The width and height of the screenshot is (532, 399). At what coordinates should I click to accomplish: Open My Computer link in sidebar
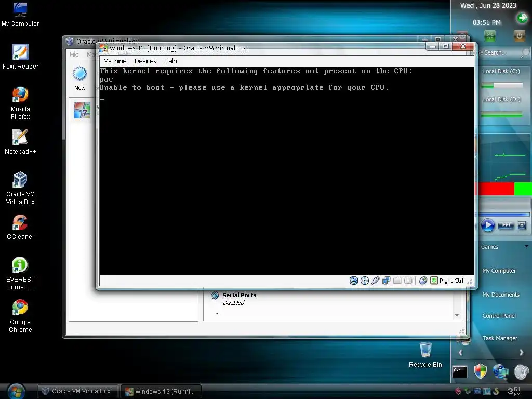click(499, 271)
